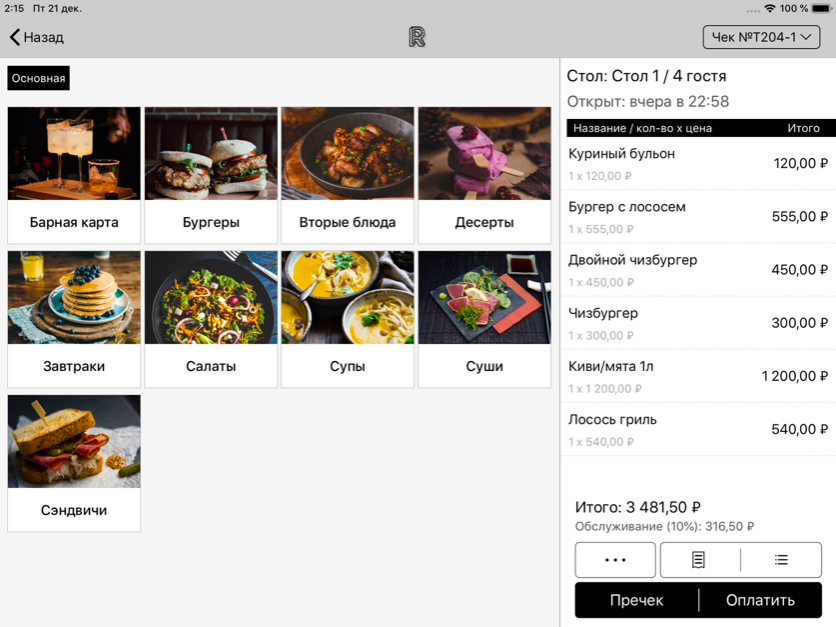Select the Основная menu tab
The width and height of the screenshot is (836, 627).
click(x=39, y=78)
